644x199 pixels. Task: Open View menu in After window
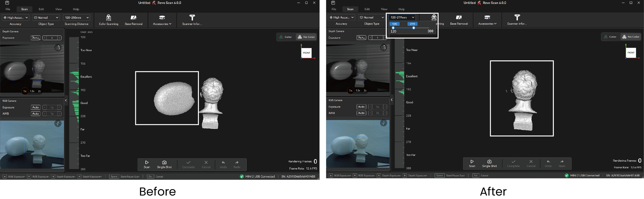pos(384,9)
